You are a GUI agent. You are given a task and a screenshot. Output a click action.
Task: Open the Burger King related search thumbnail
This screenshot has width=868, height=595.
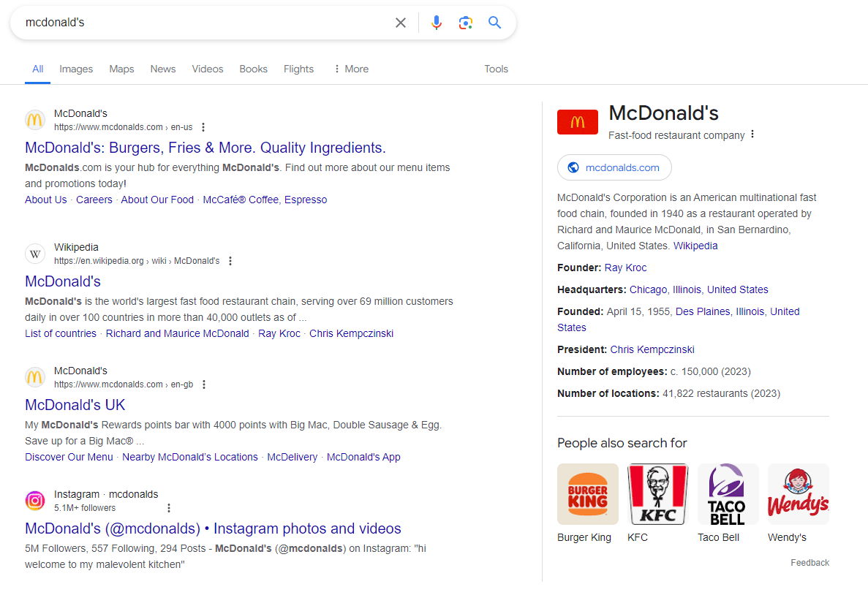tap(587, 493)
